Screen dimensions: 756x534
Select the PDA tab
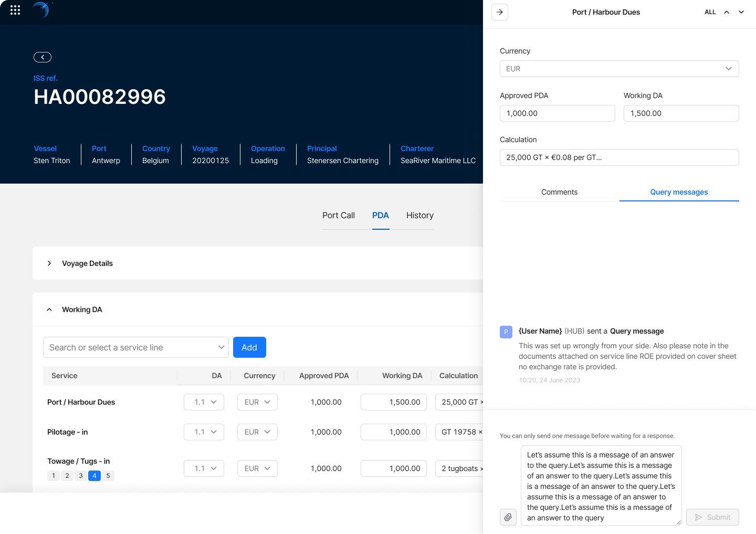pyautogui.click(x=381, y=216)
